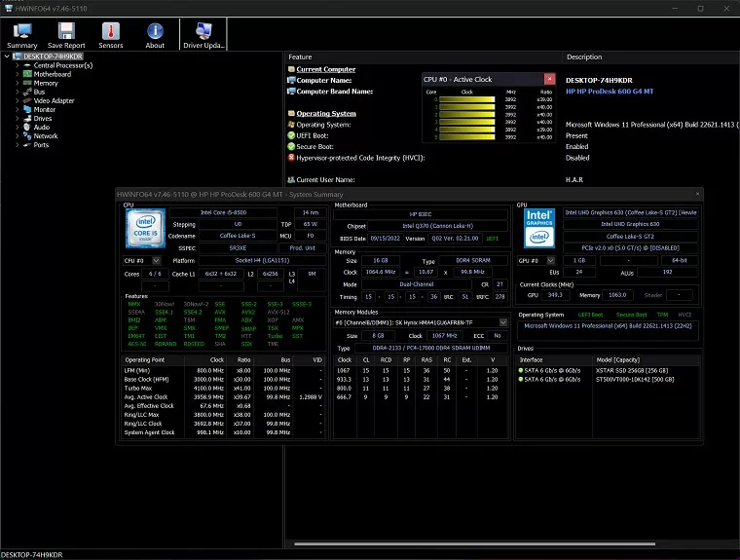This screenshot has height=560, width=740.
Task: Click the green UEFI Boot check icon
Action: pos(291,135)
